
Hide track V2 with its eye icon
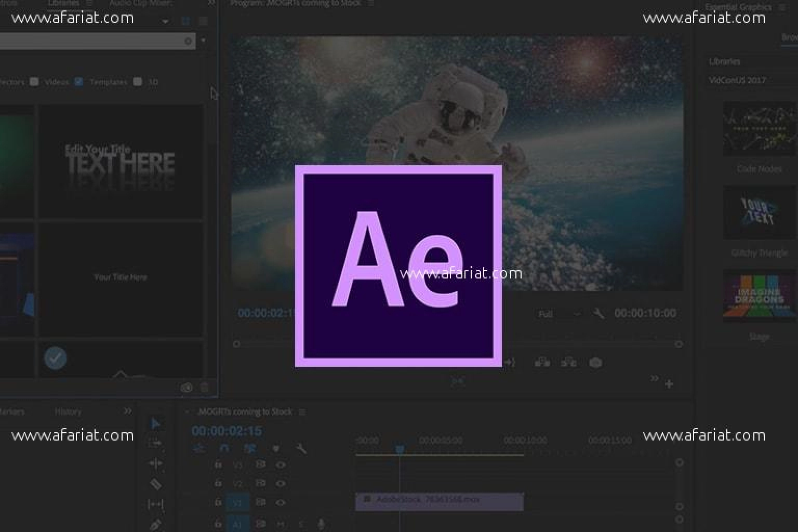coord(281,484)
